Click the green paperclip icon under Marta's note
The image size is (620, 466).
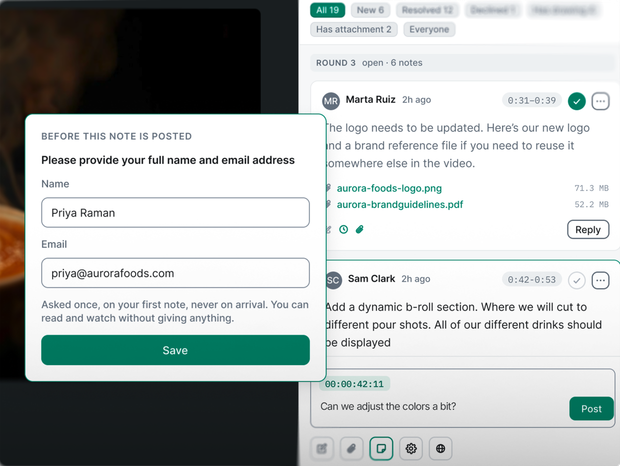point(359,229)
